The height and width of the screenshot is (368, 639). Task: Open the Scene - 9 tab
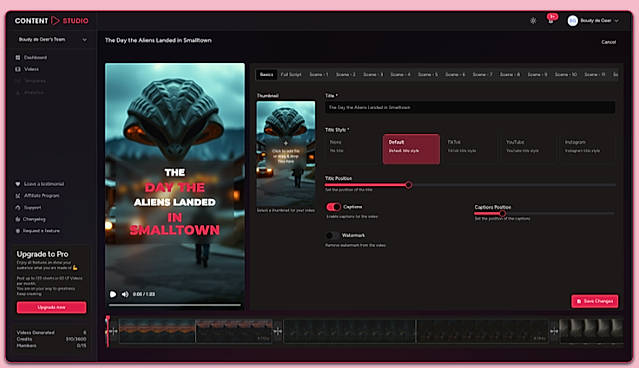537,75
